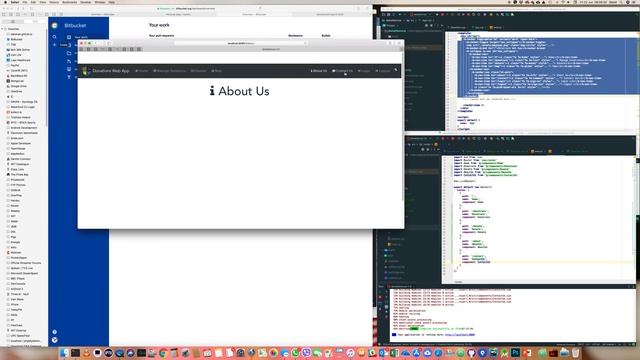
Task: Click the info icon beside About Us heading
Action: [x=212, y=91]
